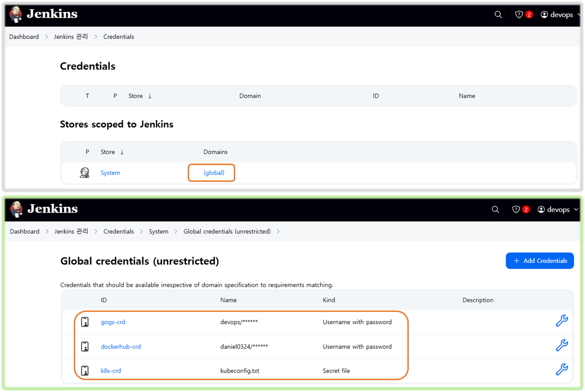
Task: Open the System breadcrumb item
Action: (158, 231)
